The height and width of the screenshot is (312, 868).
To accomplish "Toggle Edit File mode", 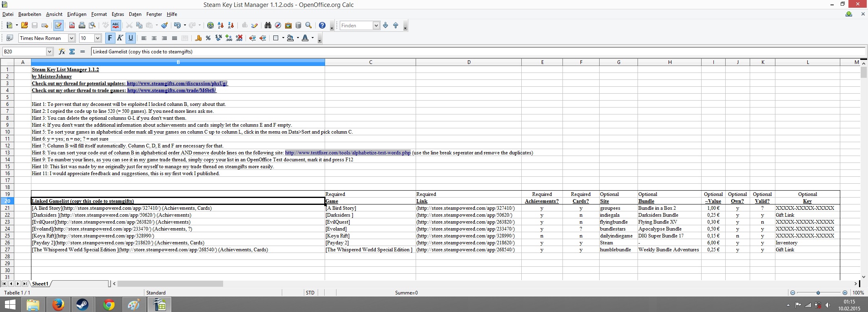I will click(58, 25).
